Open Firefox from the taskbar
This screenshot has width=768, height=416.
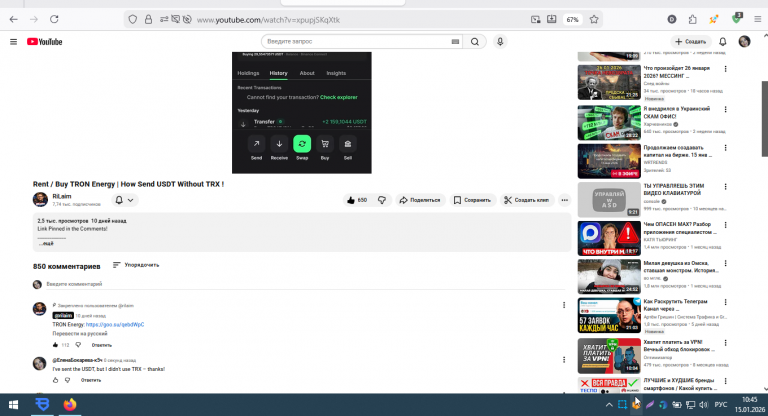point(70,405)
